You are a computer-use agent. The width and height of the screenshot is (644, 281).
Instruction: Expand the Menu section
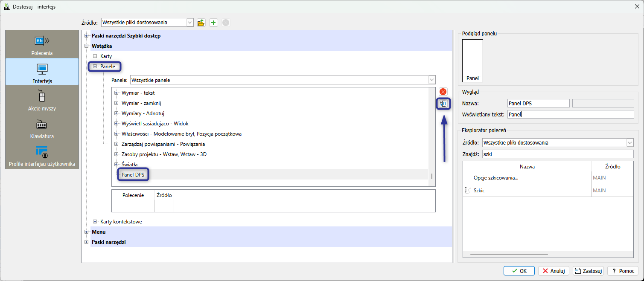87,232
